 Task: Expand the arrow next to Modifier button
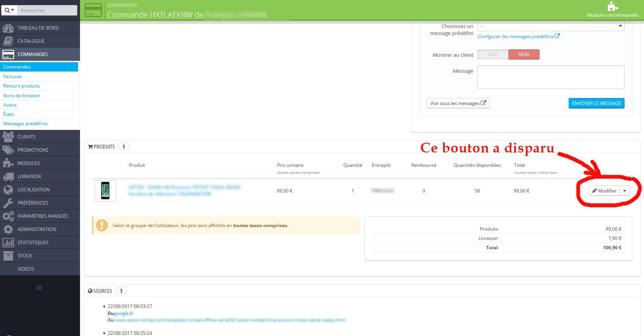pyautogui.click(x=625, y=191)
